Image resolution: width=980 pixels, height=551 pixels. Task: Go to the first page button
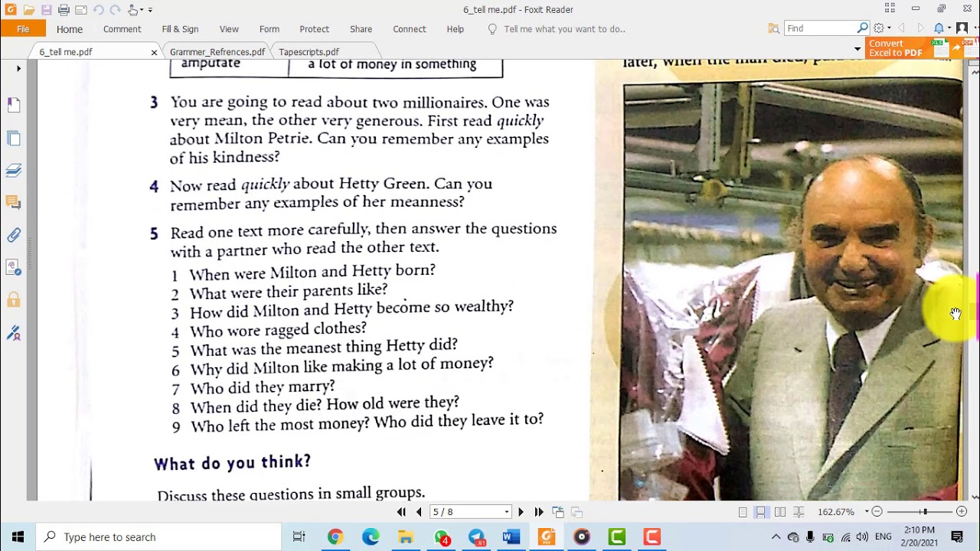point(401,512)
